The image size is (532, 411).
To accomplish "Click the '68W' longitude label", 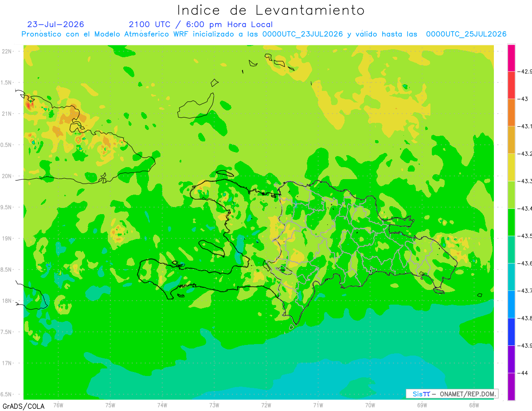I will (x=473, y=405).
